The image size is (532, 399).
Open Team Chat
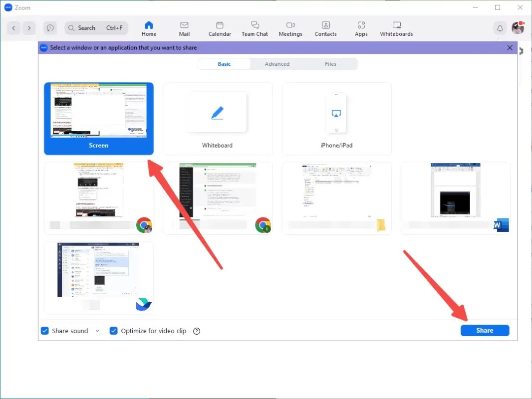(x=255, y=28)
